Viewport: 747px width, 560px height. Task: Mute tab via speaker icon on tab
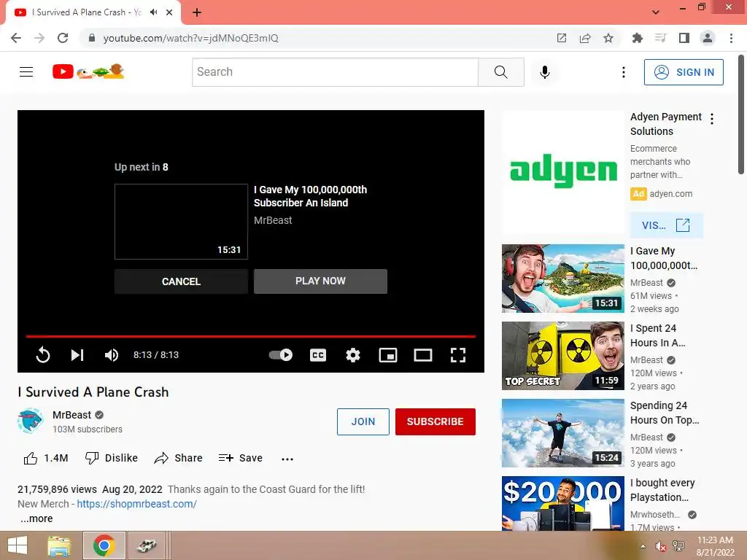click(x=153, y=12)
